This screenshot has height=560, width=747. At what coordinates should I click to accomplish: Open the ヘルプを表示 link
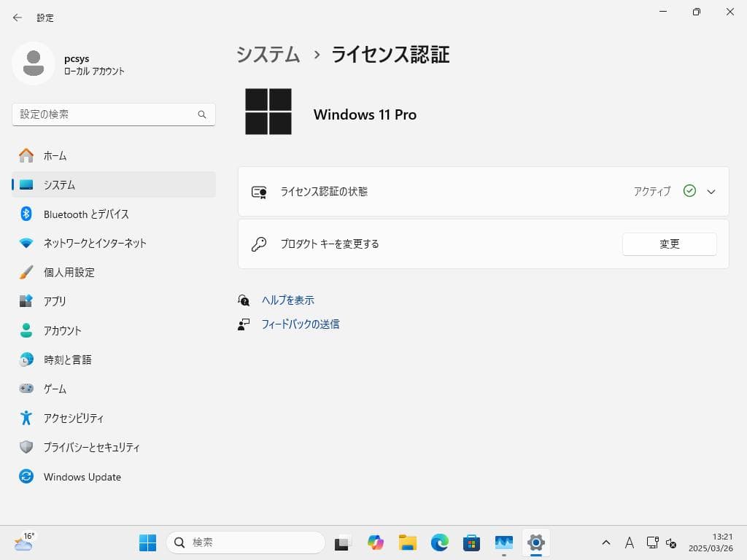[287, 300]
